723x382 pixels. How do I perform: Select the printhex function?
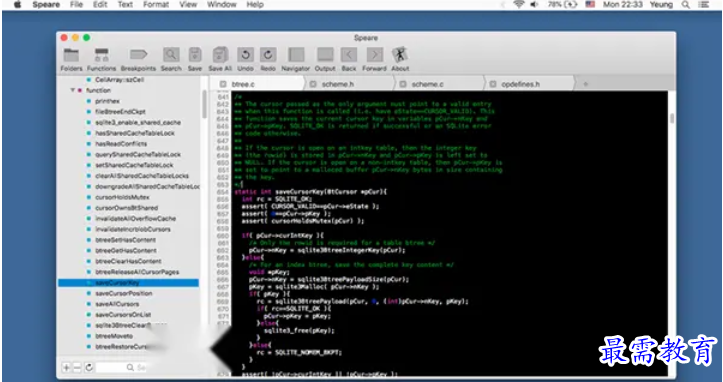coord(107,101)
